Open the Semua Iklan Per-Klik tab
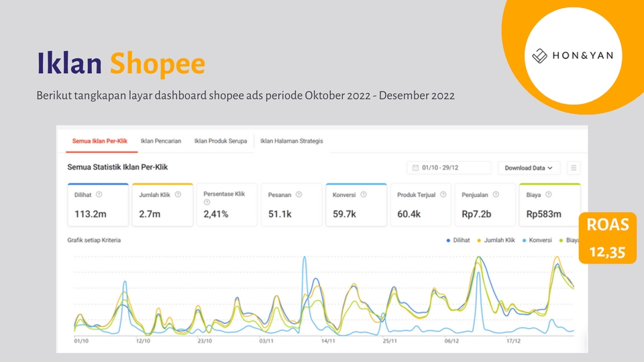This screenshot has width=644, height=362. (x=100, y=141)
